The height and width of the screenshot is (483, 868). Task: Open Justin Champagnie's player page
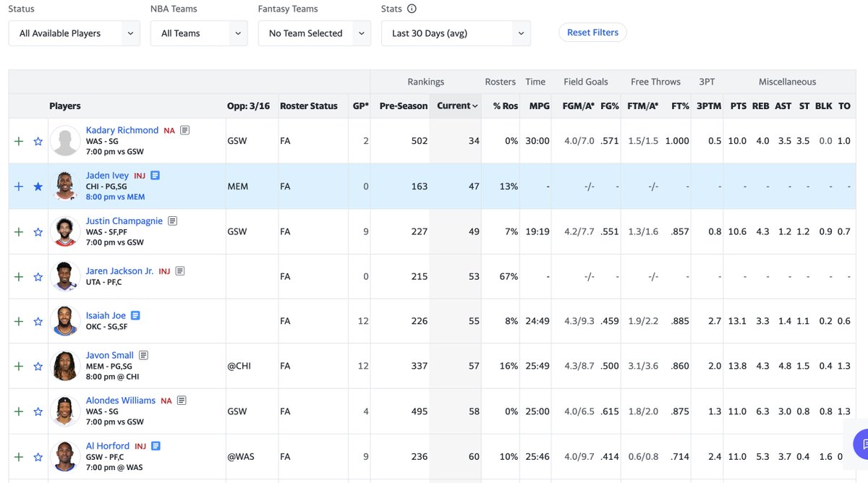point(124,221)
